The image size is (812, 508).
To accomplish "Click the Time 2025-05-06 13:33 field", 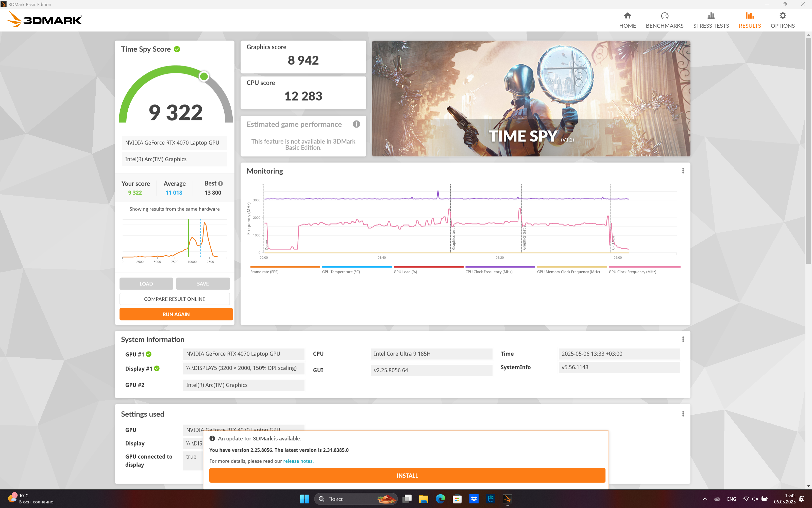I will pos(619,354).
